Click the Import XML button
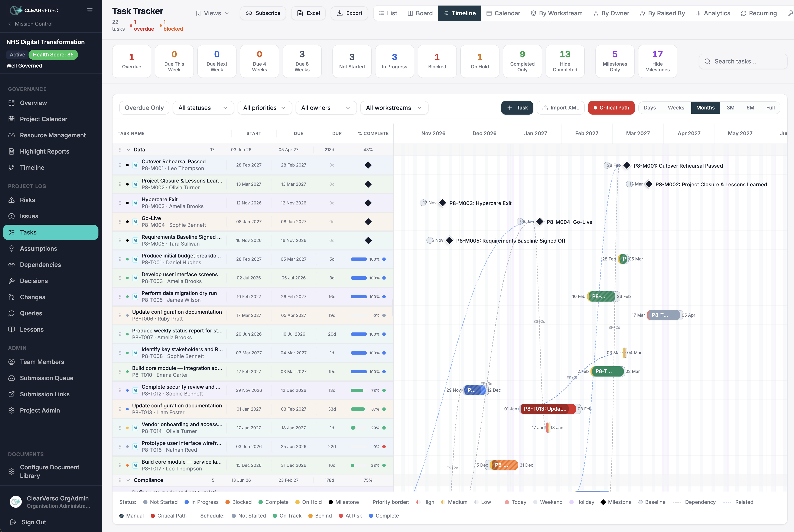 (560, 108)
